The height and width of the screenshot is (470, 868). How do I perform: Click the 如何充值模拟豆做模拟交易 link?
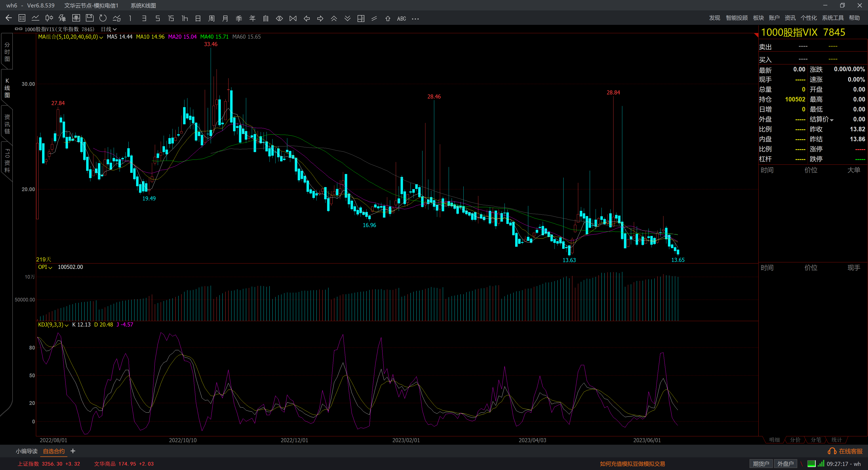[632, 464]
